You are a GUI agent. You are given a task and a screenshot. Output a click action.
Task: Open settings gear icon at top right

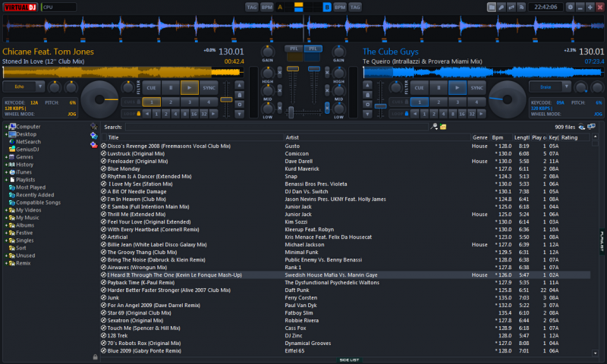[571, 7]
